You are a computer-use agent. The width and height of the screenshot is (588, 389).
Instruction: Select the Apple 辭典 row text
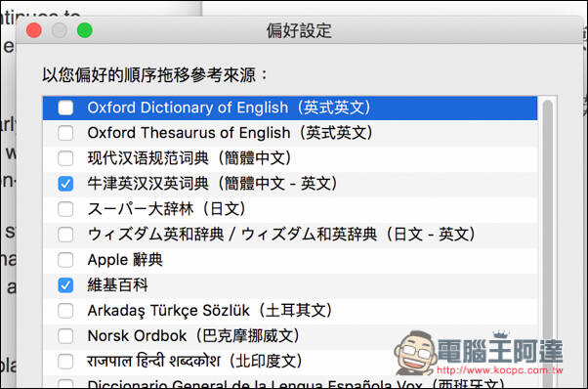pos(125,260)
